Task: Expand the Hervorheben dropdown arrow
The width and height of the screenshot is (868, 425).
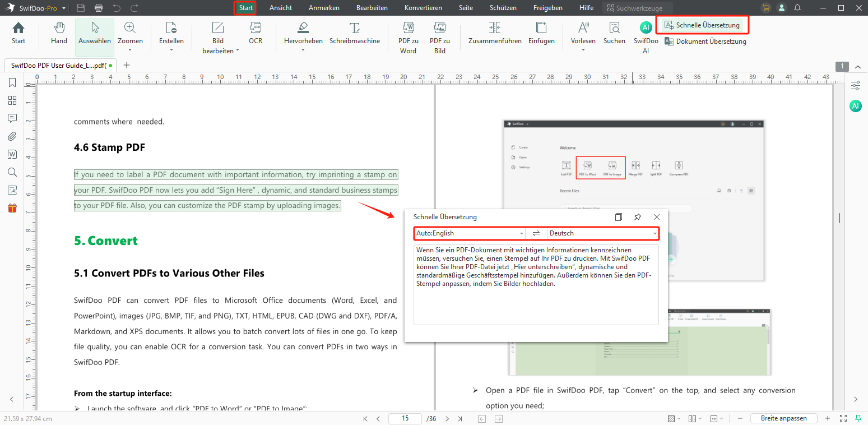Action: tap(303, 50)
